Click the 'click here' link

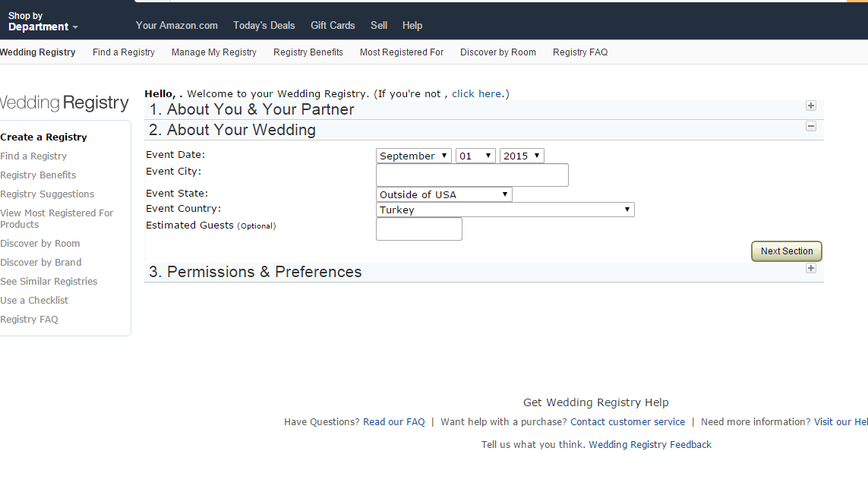coord(477,93)
